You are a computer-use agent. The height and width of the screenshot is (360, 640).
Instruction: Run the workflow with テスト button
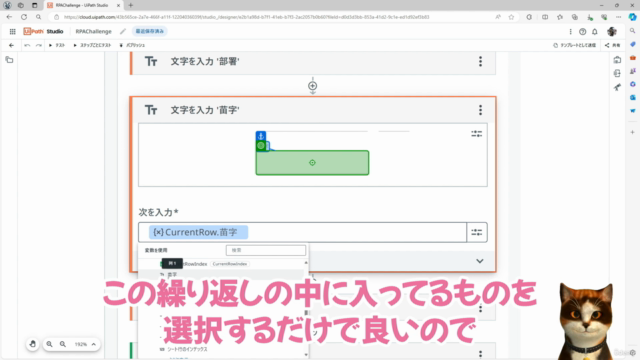click(x=57, y=45)
